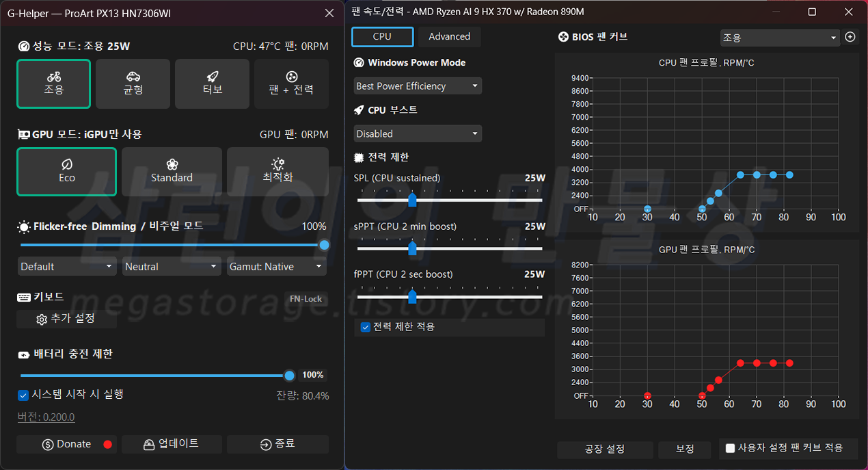Click the GPU fan curve point at 30°C
868x470 pixels.
(647, 396)
